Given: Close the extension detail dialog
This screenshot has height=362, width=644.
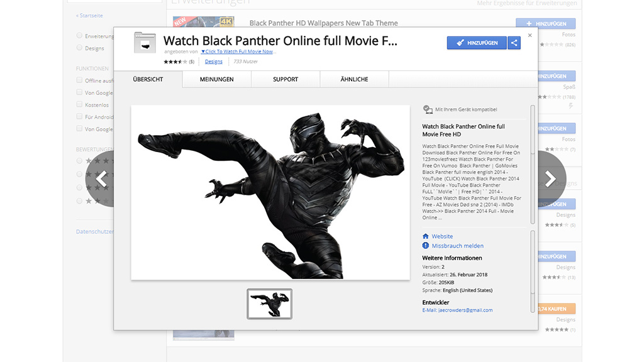Looking at the screenshot, I should point(530,35).
